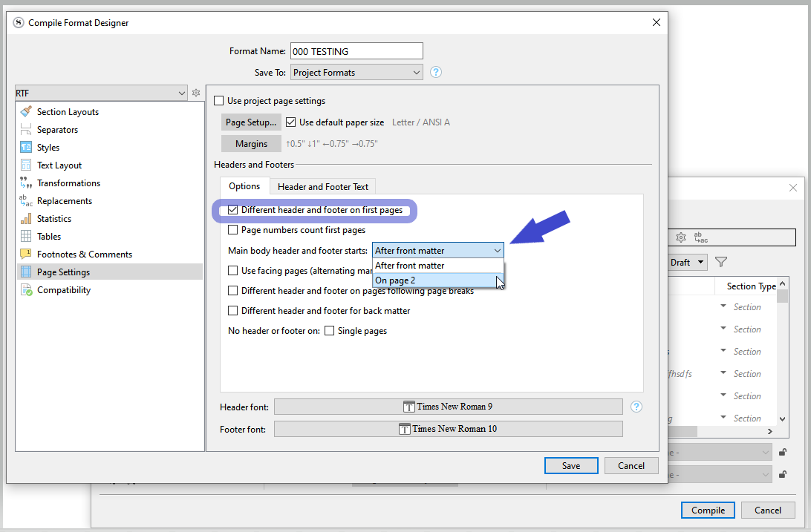The height and width of the screenshot is (532, 811).
Task: Check No header or footer on Single pages
Action: [329, 331]
